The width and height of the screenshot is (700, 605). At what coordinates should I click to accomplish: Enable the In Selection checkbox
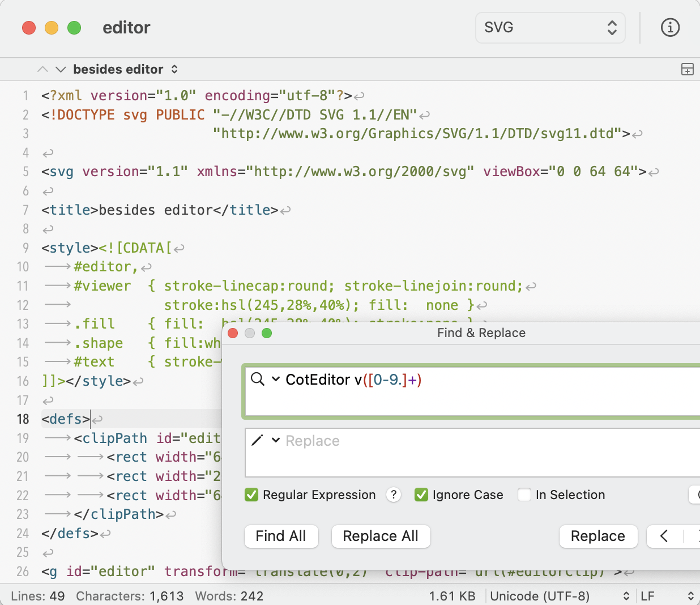click(524, 495)
